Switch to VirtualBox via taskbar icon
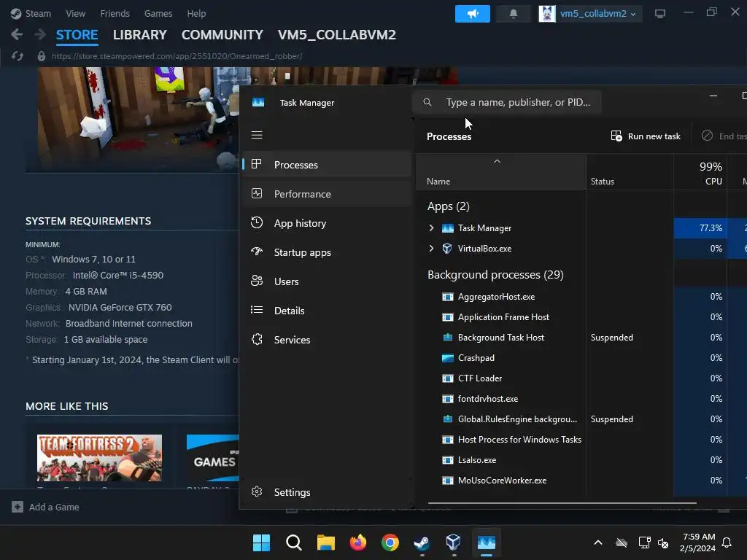This screenshot has height=560, width=747. click(x=453, y=542)
